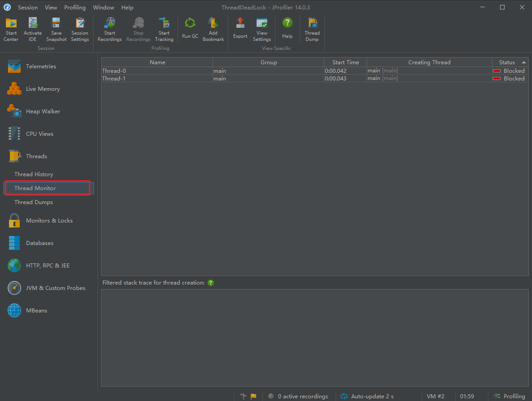Start Recordings in the Profiling group
The height and width of the screenshot is (401, 532).
(x=110, y=30)
